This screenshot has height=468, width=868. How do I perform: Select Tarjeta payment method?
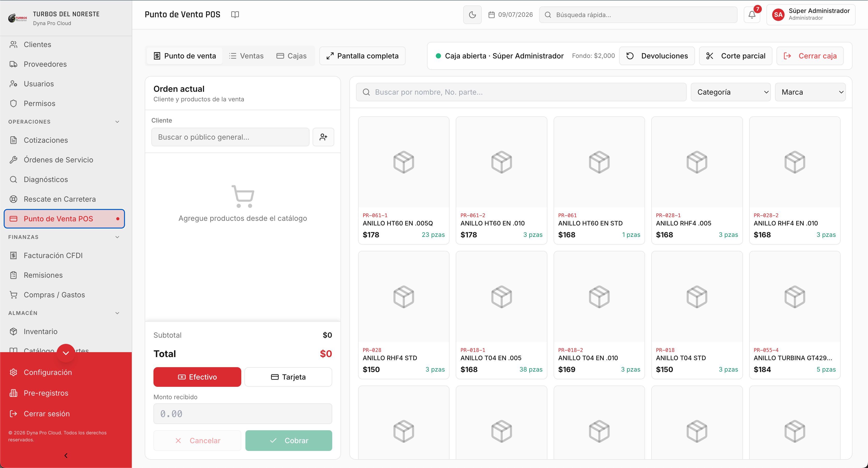[x=288, y=377]
